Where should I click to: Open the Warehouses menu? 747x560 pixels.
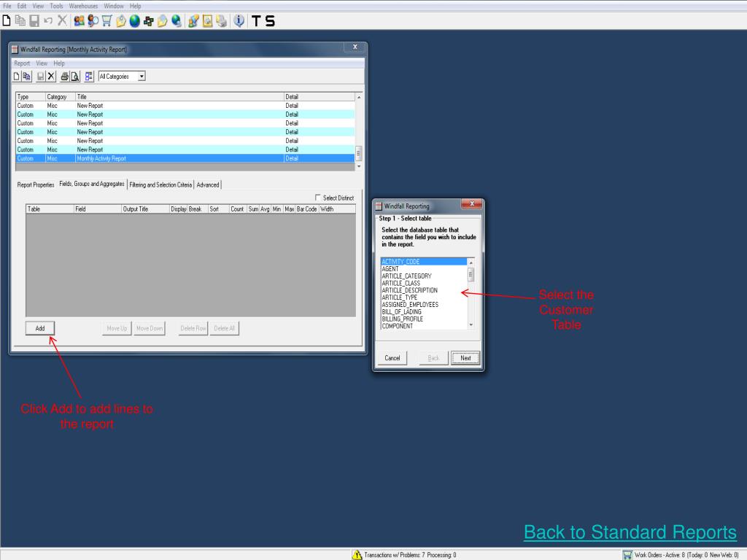point(83,6)
